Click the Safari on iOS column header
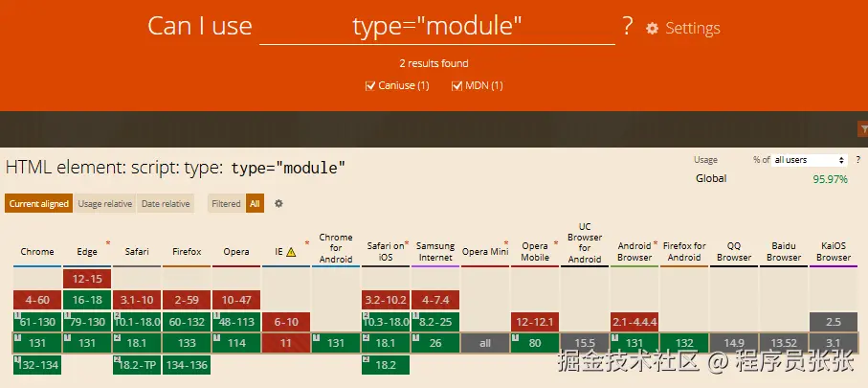 (386, 252)
